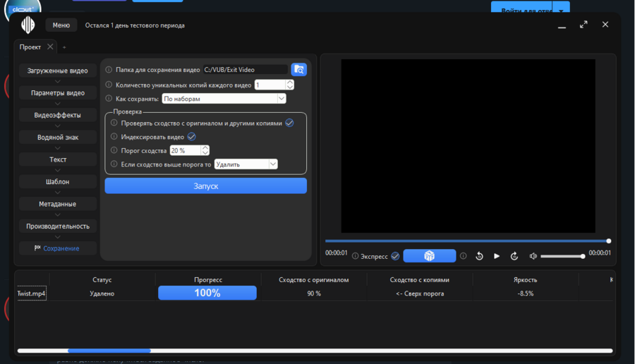Click the dice randomize button
Screen dimensions: 635x364
pos(429,256)
